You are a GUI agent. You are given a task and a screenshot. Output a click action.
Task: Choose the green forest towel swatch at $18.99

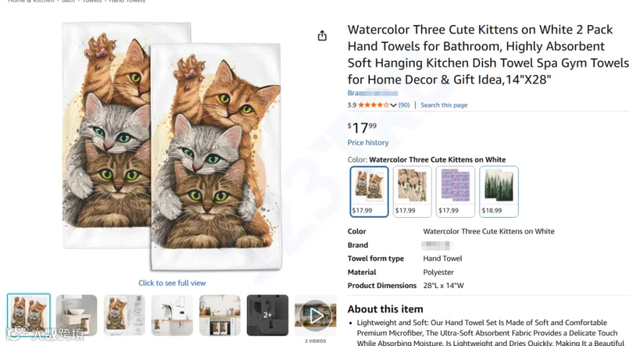(x=499, y=191)
